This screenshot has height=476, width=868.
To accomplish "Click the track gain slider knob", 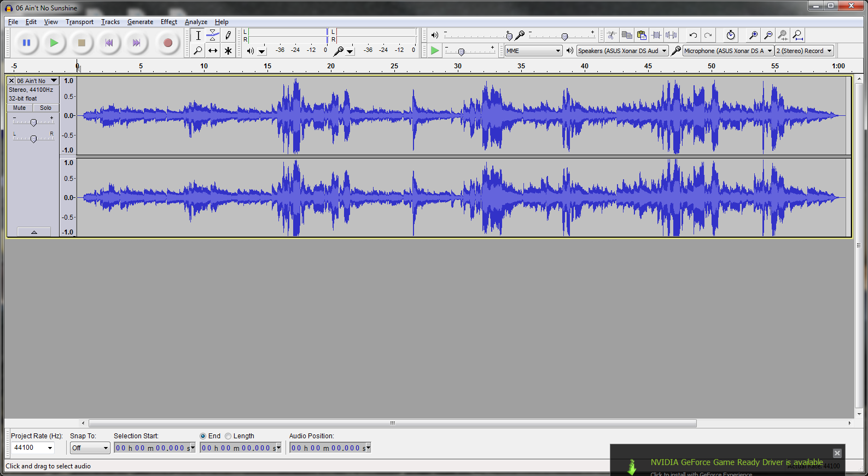I will click(x=33, y=122).
